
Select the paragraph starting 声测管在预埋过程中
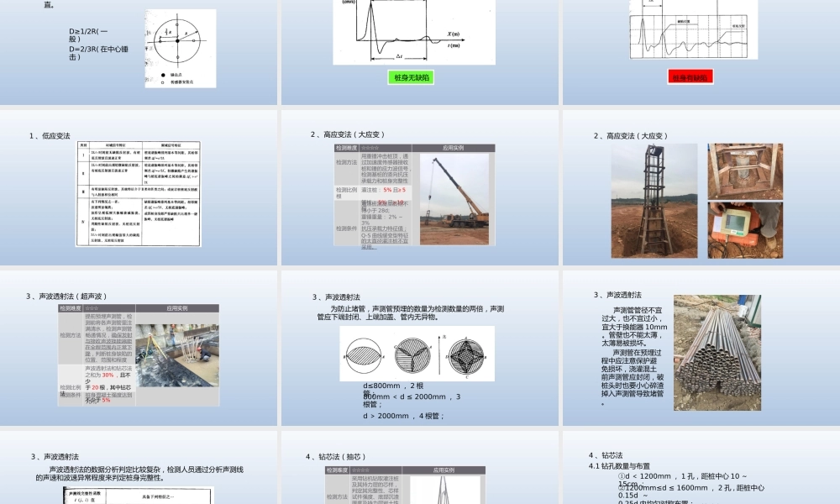coord(633,377)
